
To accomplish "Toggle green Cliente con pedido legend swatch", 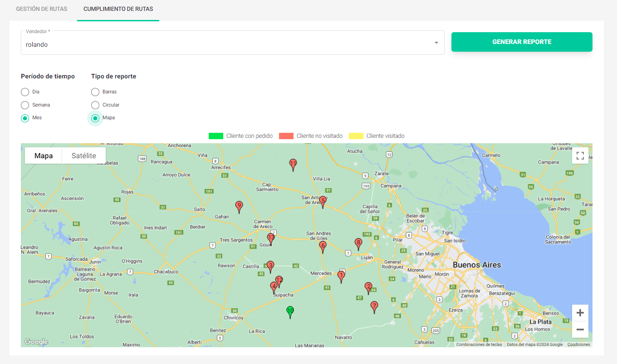I will pos(216,136).
